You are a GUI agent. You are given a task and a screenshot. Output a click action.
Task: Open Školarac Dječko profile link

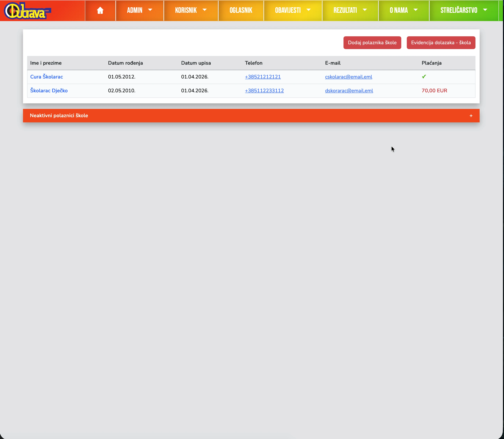[x=49, y=91]
